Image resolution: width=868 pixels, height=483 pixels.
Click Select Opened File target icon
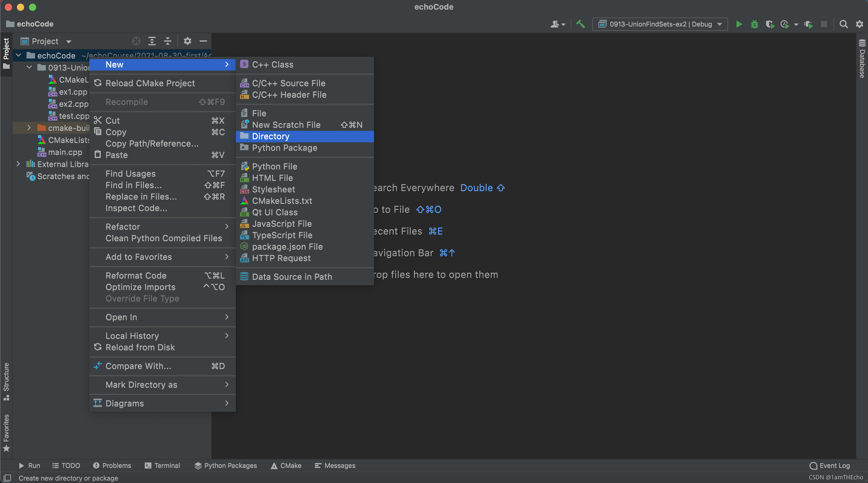(x=136, y=41)
